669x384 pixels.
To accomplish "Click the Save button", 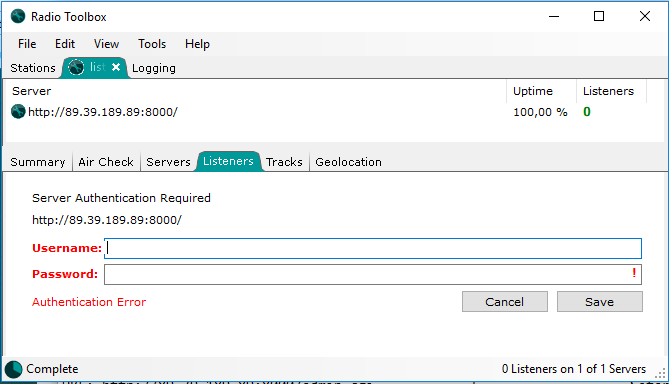I will (x=599, y=302).
